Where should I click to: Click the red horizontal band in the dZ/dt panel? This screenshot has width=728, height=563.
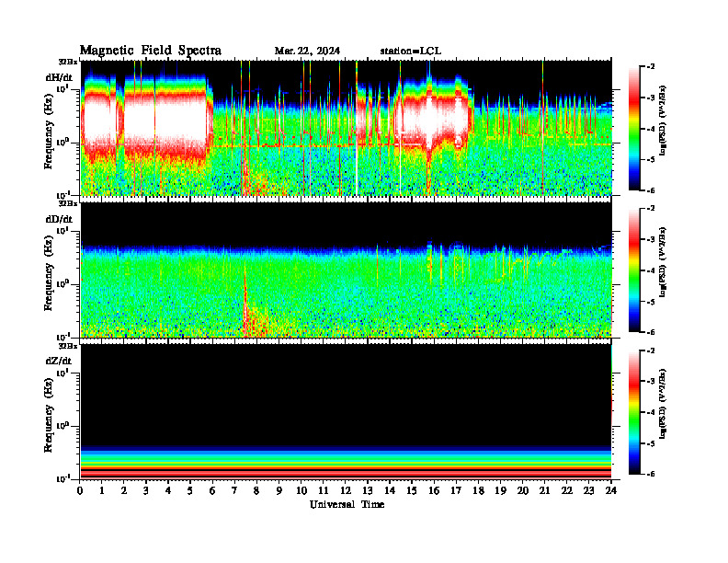(x=346, y=473)
